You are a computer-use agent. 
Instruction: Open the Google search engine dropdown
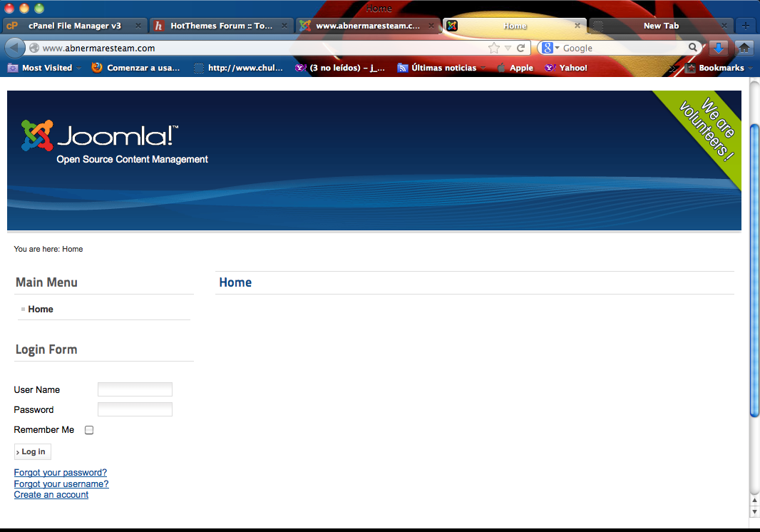(550, 48)
